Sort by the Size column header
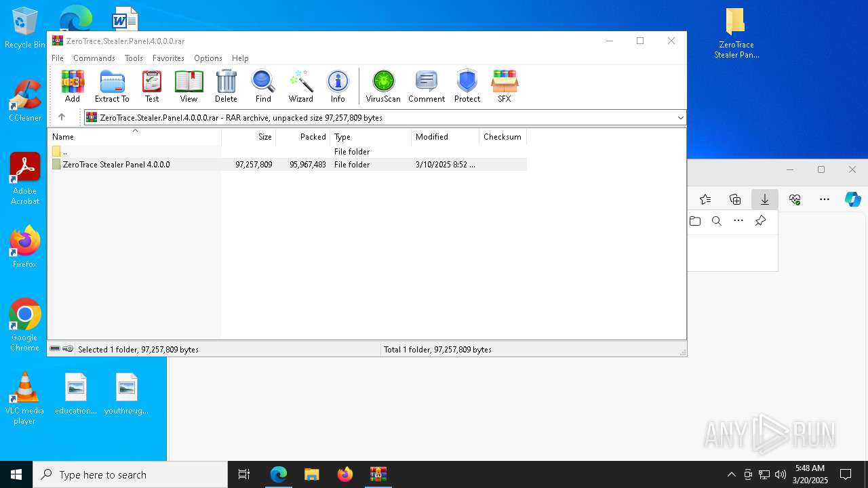This screenshot has height=488, width=868. (x=249, y=137)
